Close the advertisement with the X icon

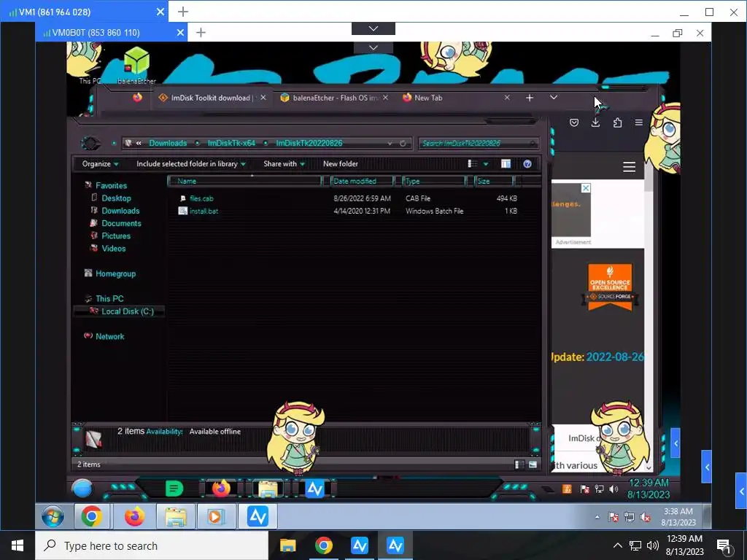coord(586,187)
